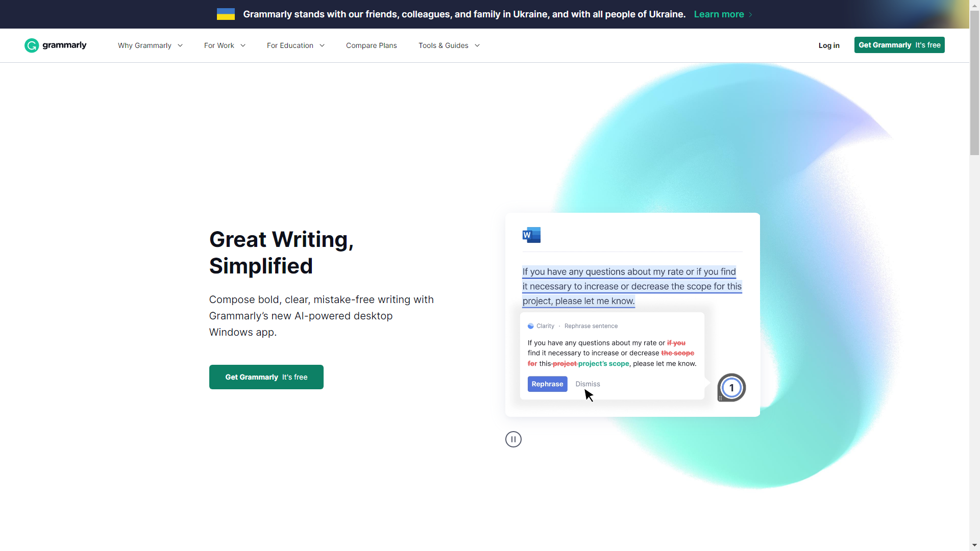Open the For Education menu

[295, 45]
